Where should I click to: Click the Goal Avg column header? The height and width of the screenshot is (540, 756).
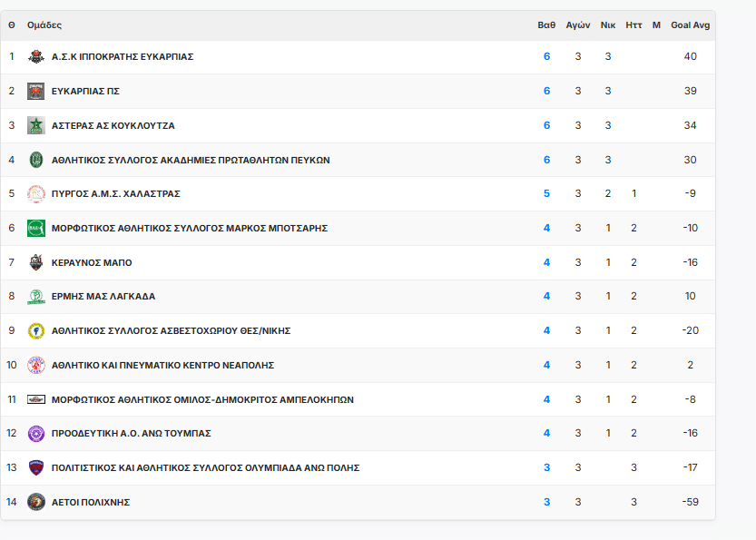tap(691, 25)
